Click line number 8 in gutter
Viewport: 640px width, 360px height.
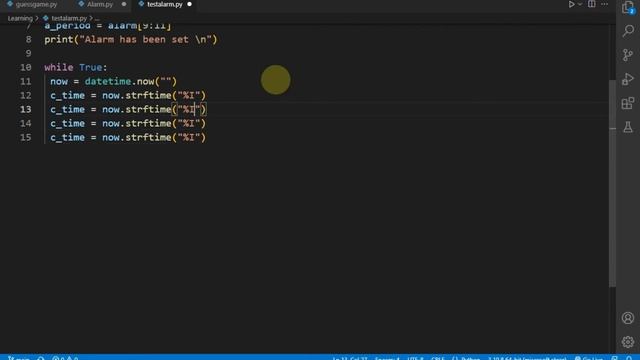pyautogui.click(x=28, y=40)
